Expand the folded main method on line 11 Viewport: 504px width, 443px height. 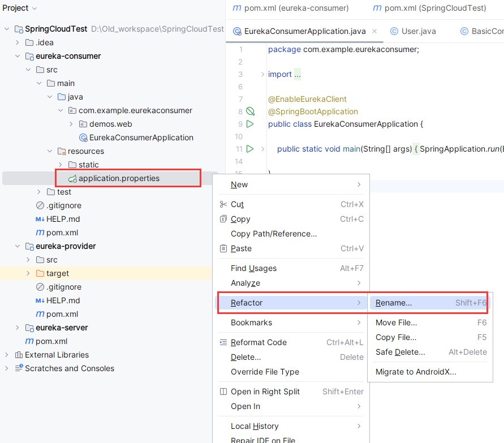click(262, 149)
